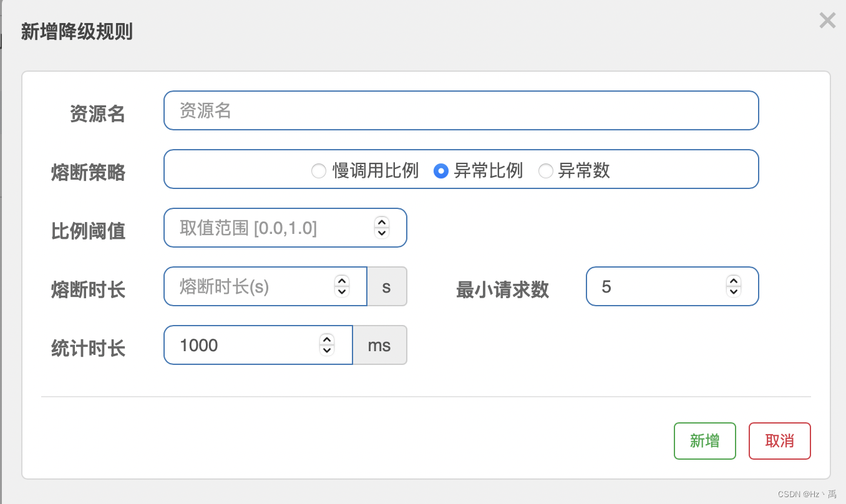Click the 最小请求数 field showing 5
This screenshot has width=846, height=504.
click(x=673, y=286)
